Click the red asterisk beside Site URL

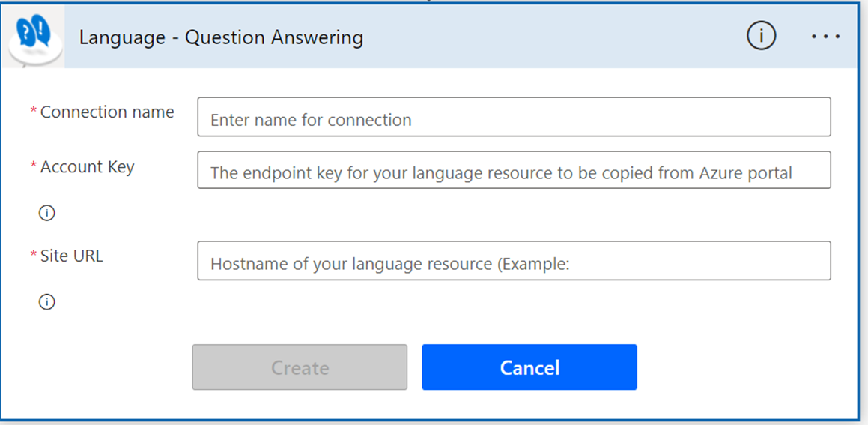tap(33, 256)
